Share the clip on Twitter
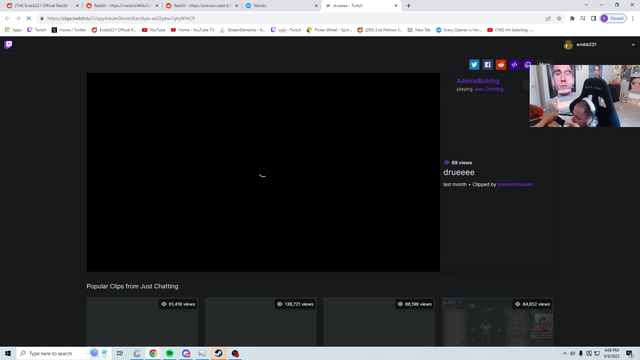Image resolution: width=640 pixels, height=360 pixels. tap(474, 64)
